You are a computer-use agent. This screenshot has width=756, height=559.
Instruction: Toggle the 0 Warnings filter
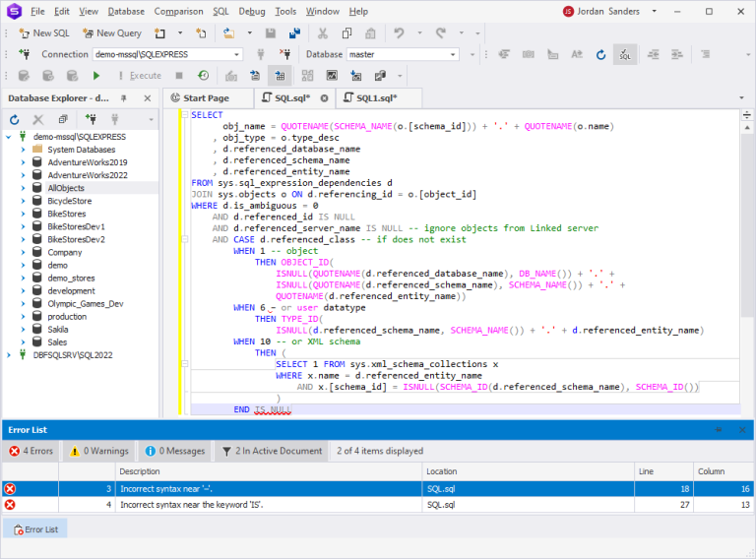[99, 451]
